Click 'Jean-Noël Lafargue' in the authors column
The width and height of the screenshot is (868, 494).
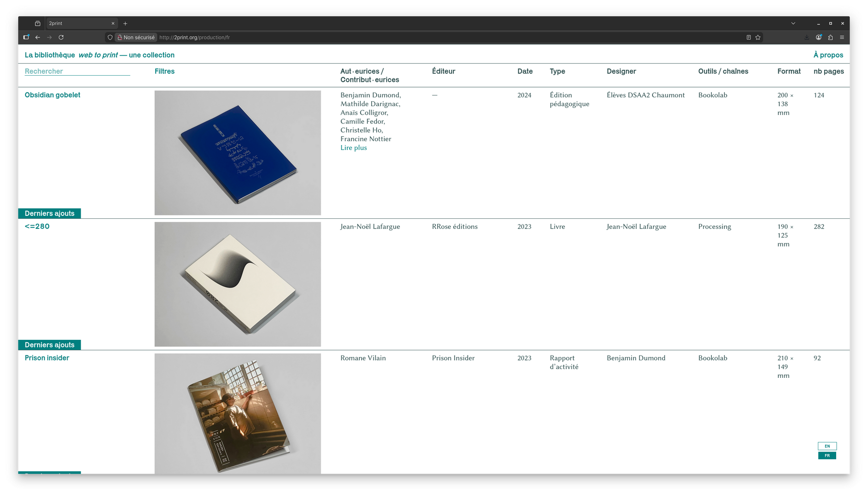[370, 227]
